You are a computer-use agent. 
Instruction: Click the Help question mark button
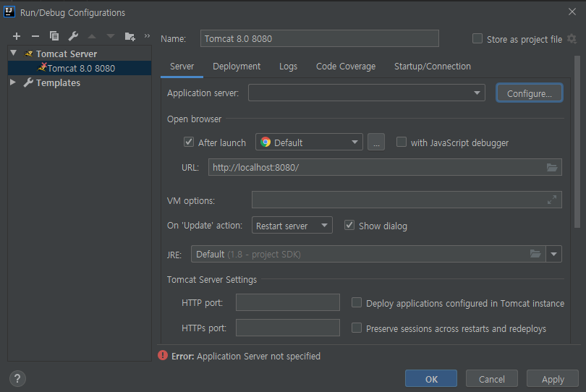click(18, 378)
